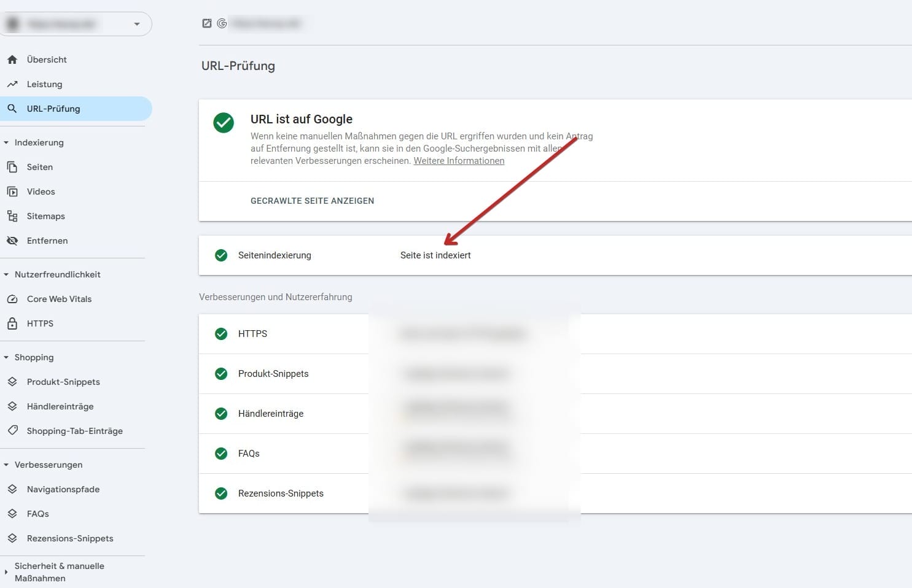This screenshot has width=912, height=588.
Task: Collapse the Indexierung section
Action: point(6,142)
